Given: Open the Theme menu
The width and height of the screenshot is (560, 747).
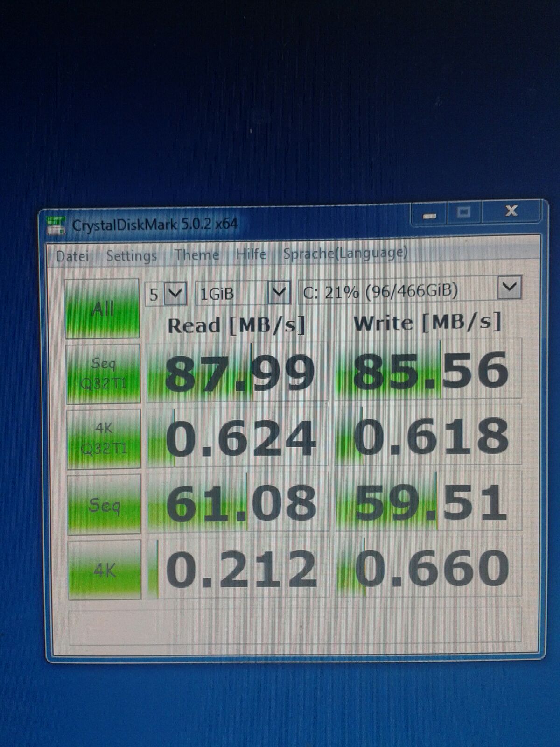Looking at the screenshot, I should 196,254.
